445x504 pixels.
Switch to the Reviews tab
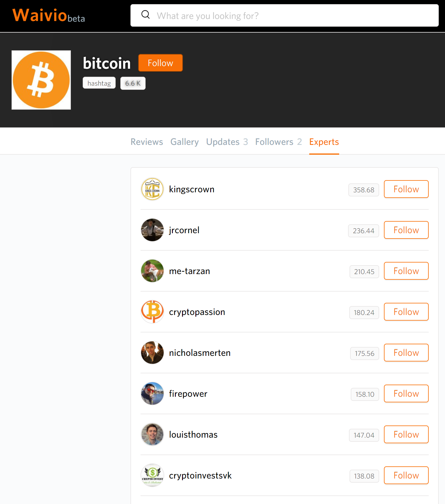[147, 142]
